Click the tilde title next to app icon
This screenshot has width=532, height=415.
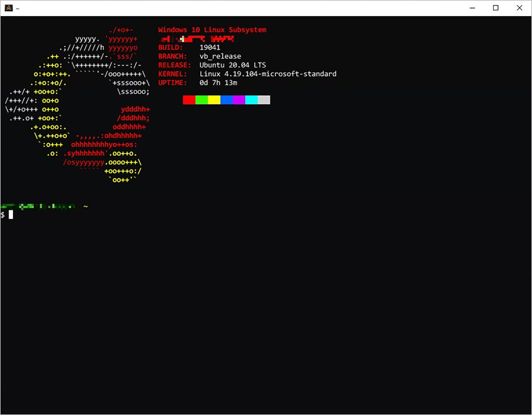pos(18,9)
